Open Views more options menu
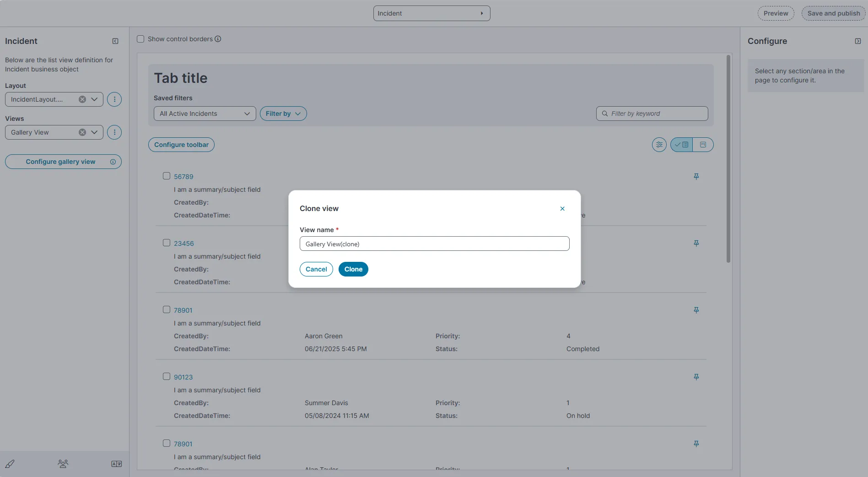Viewport: 868px width, 477px height. 114,132
